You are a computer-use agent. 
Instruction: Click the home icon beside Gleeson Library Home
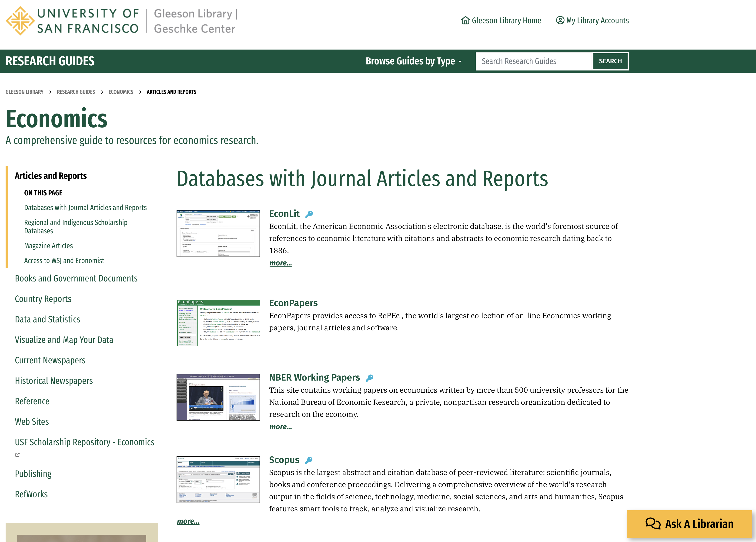pyautogui.click(x=465, y=20)
